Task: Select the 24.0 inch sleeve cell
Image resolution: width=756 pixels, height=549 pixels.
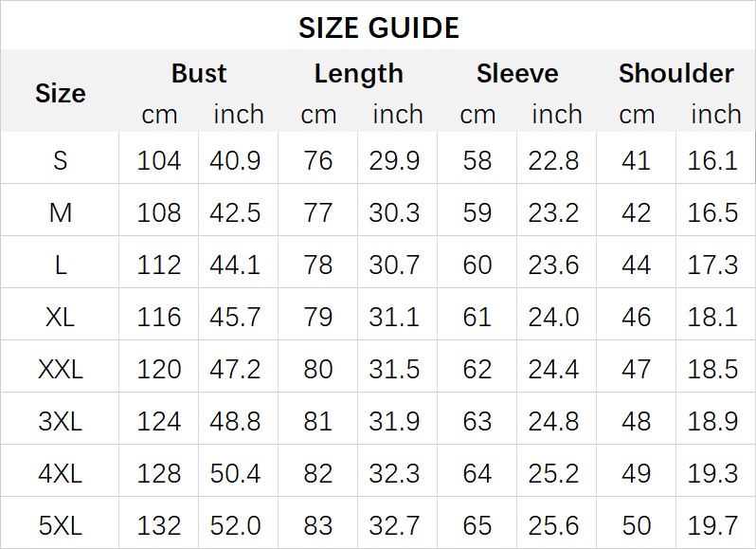Action: [x=554, y=317]
